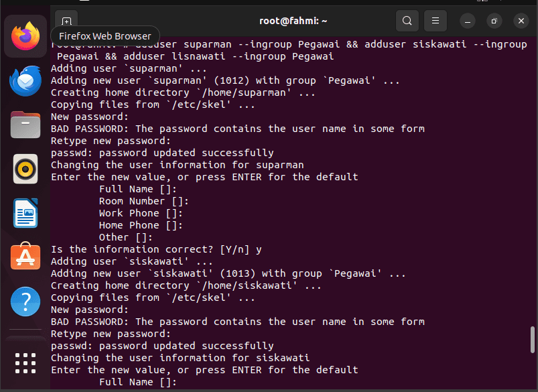Open the Files manager icon
Image resolution: width=538 pixels, height=392 pixels.
[x=25, y=125]
